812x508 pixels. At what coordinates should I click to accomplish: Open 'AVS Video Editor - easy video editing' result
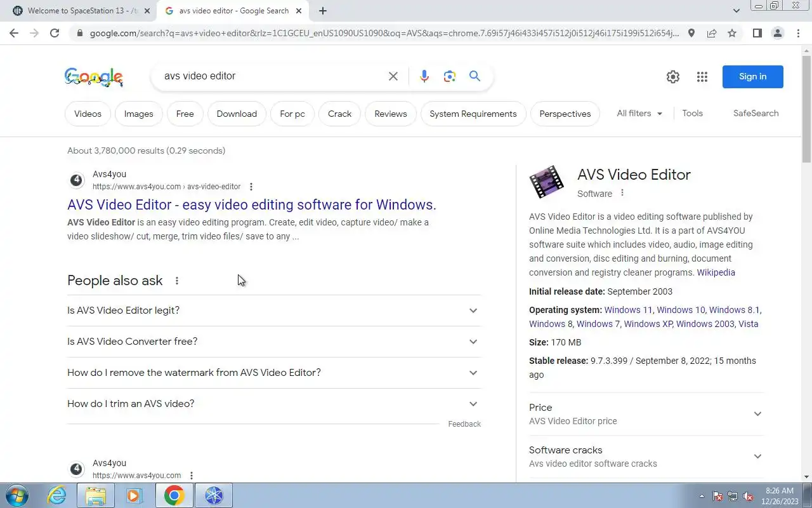click(x=252, y=204)
